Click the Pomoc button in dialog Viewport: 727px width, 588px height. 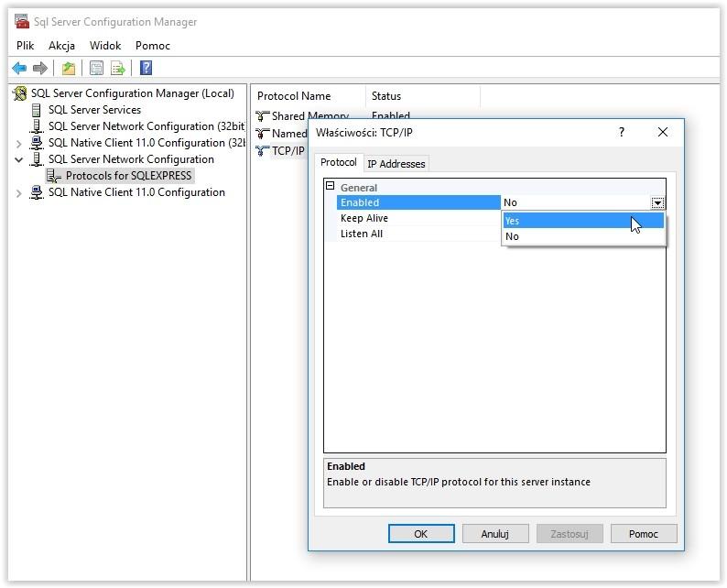point(644,534)
